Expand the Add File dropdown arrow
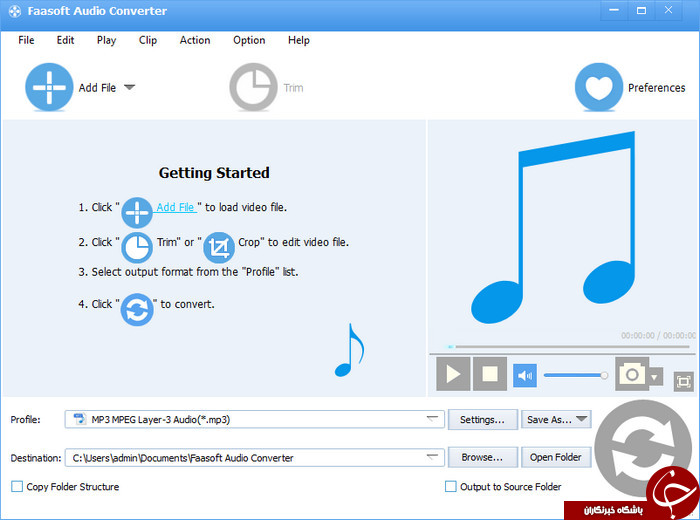 tap(129, 87)
